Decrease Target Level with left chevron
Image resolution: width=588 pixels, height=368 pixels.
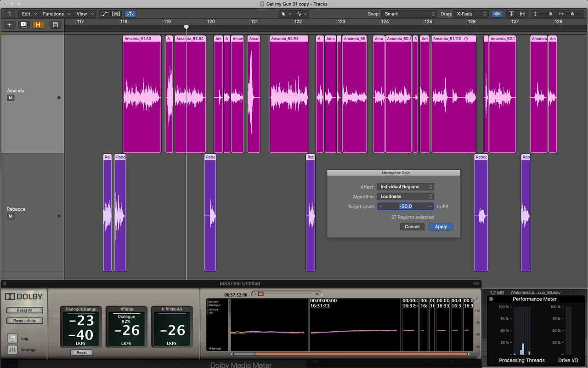381,207
